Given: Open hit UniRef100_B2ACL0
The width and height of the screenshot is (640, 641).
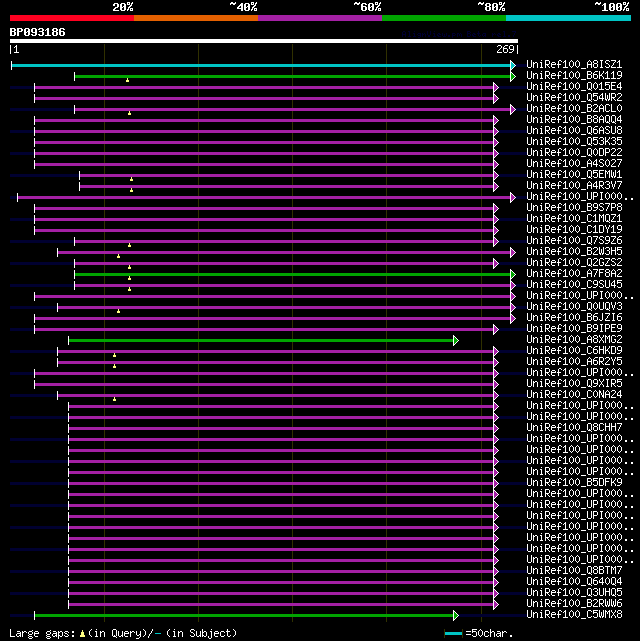Looking at the screenshot, I should click(574, 109).
